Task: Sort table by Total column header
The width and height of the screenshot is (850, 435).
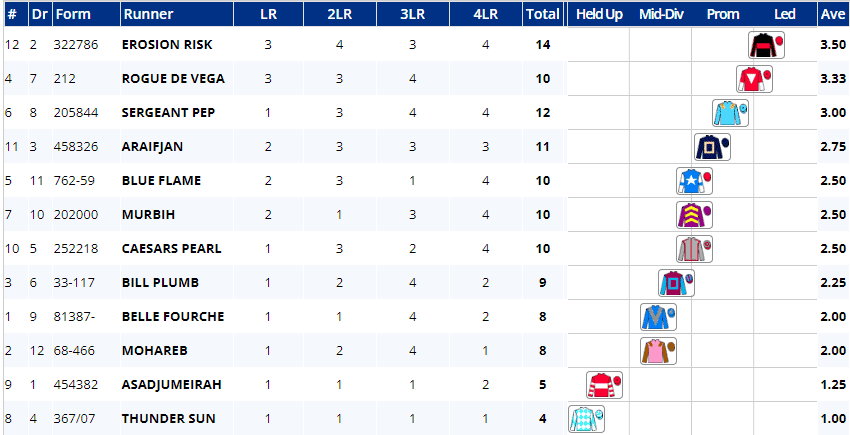Action: [542, 15]
